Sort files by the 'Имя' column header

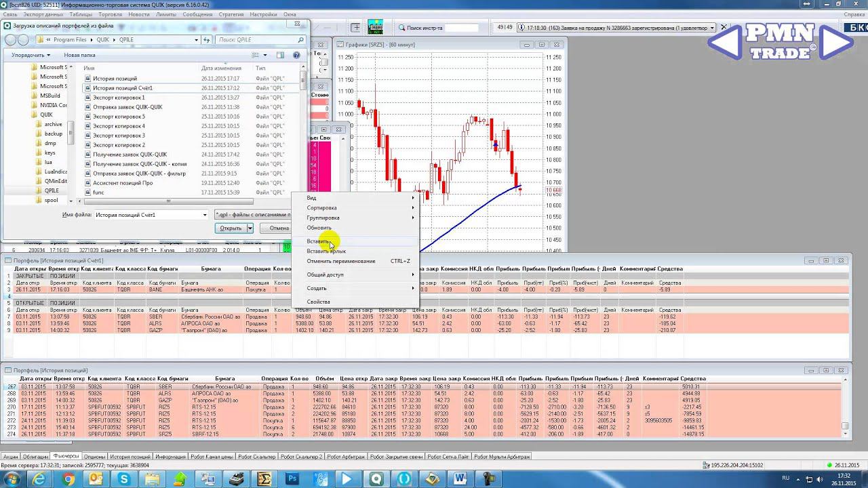coord(89,68)
